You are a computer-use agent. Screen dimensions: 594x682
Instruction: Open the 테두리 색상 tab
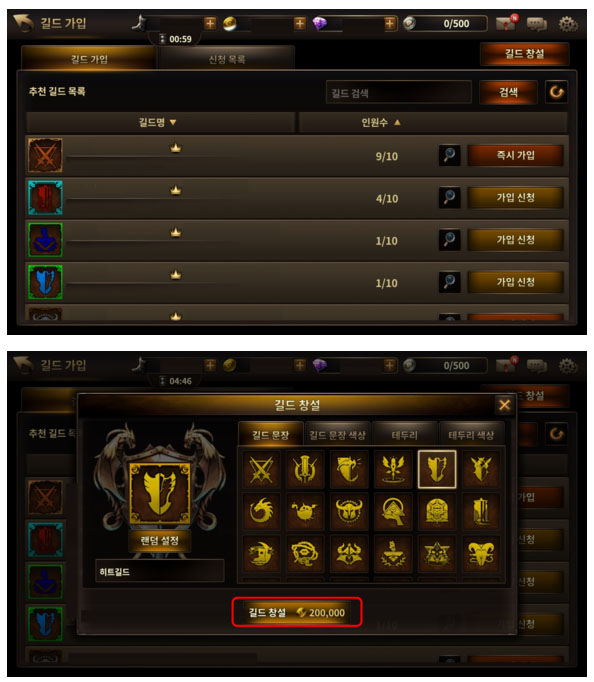point(471,435)
